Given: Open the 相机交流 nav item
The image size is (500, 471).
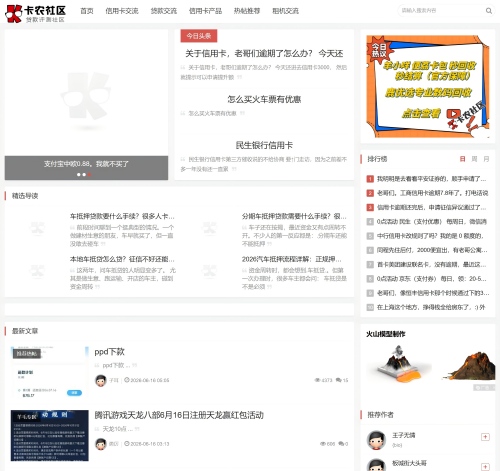Looking at the screenshot, I should [285, 11].
